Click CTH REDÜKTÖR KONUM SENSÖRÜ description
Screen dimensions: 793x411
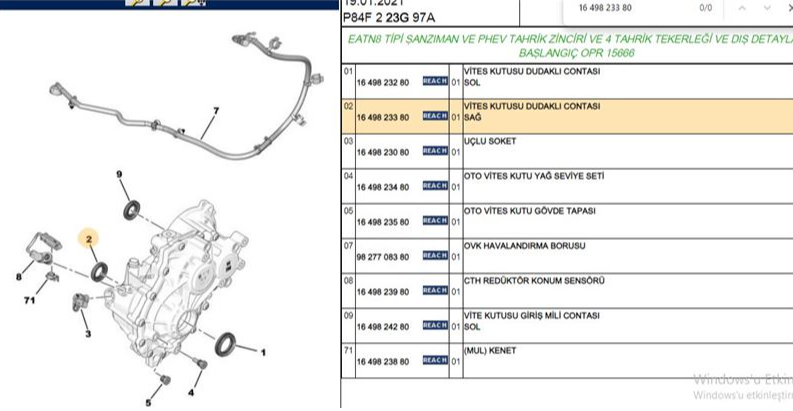coord(534,281)
